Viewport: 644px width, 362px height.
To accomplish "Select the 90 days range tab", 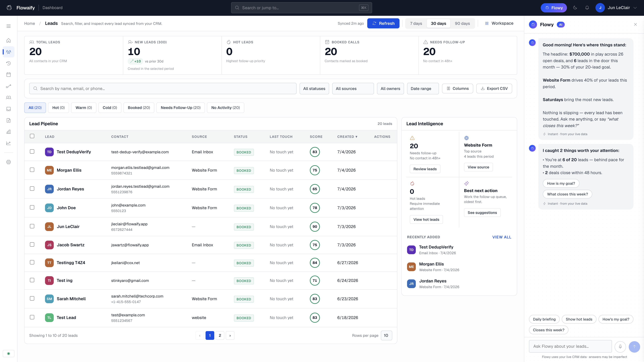I will click(x=462, y=24).
